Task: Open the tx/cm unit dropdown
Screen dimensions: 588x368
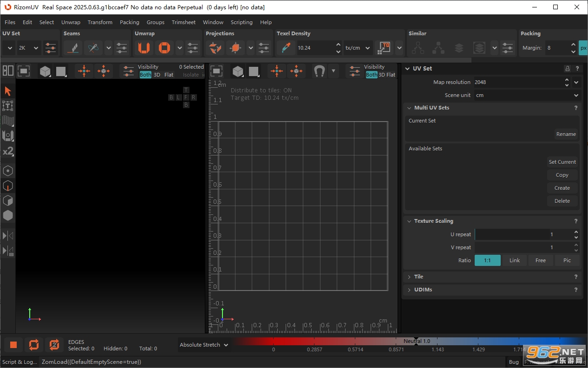Action: pyautogui.click(x=359, y=48)
